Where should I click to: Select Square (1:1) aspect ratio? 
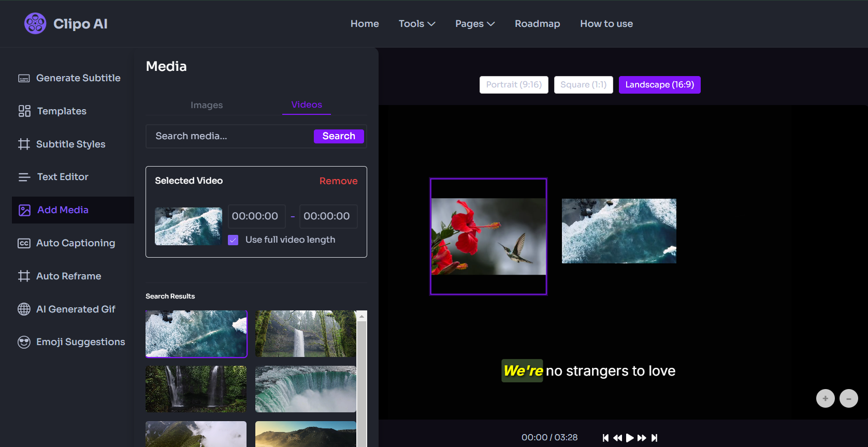[x=583, y=85]
